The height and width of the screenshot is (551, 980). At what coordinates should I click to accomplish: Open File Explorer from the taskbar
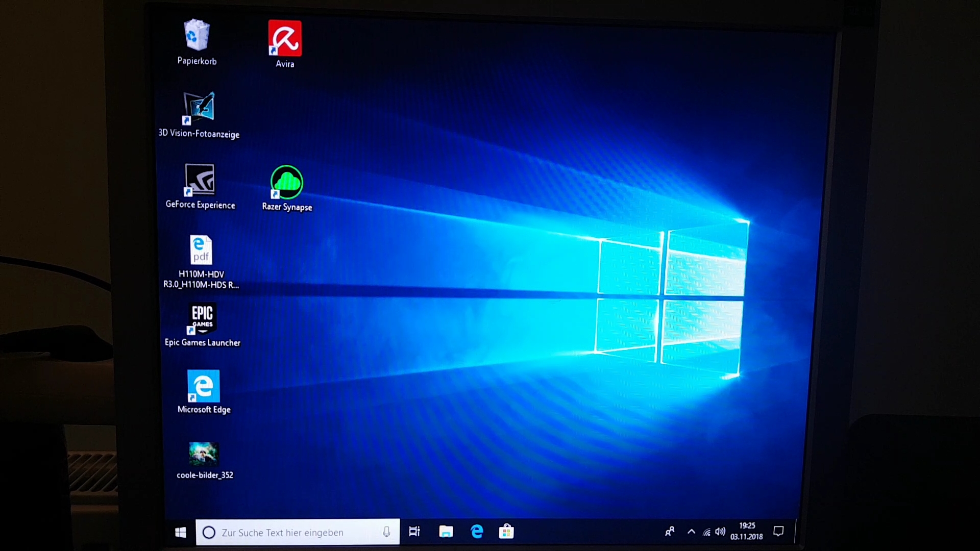coord(446,532)
